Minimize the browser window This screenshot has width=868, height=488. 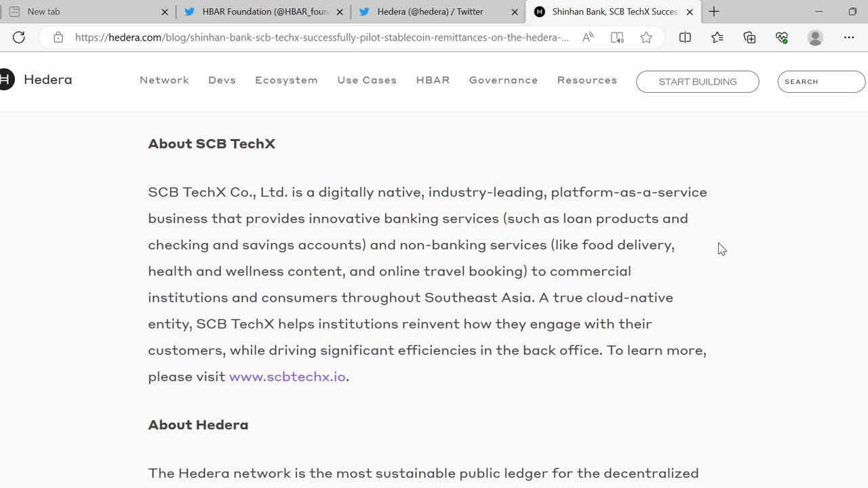(x=818, y=12)
